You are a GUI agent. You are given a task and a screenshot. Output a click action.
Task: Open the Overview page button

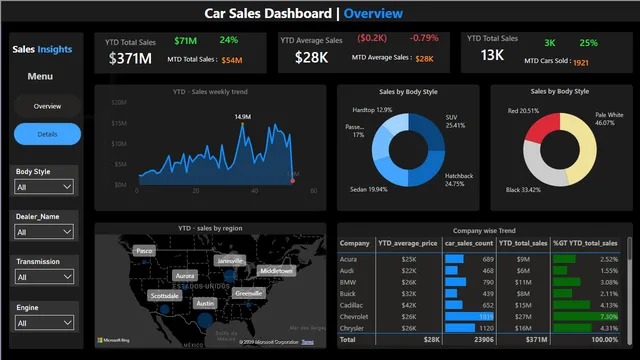pos(47,106)
